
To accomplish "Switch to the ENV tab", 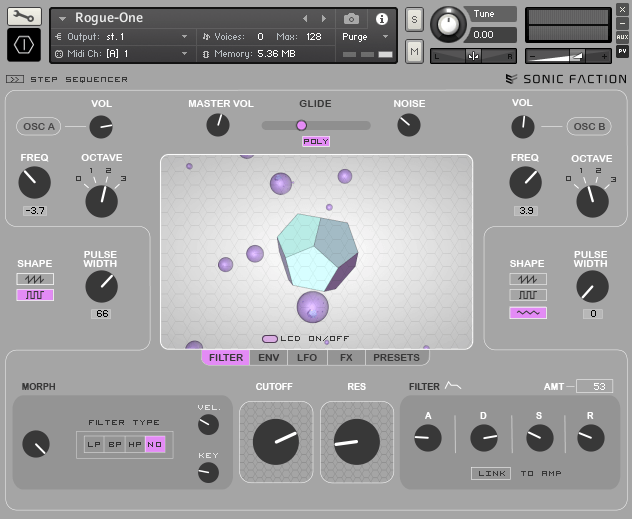I will [x=268, y=357].
